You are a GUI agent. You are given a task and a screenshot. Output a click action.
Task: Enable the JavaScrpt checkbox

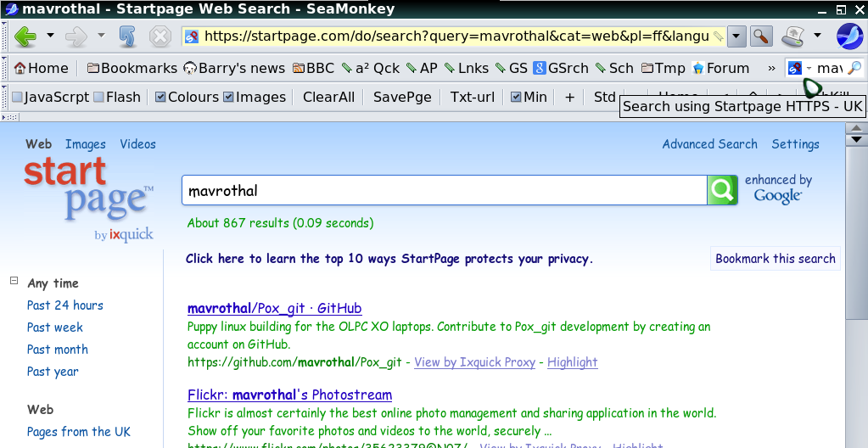tap(18, 97)
